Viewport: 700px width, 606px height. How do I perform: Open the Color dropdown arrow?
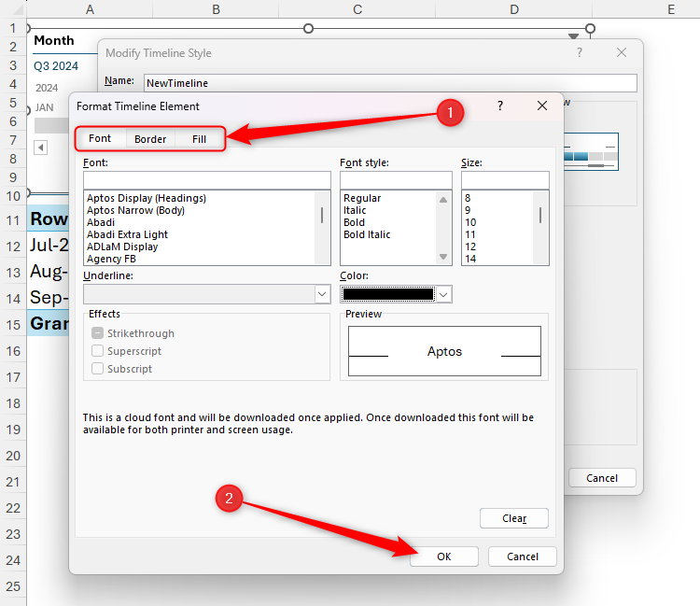pyautogui.click(x=443, y=294)
